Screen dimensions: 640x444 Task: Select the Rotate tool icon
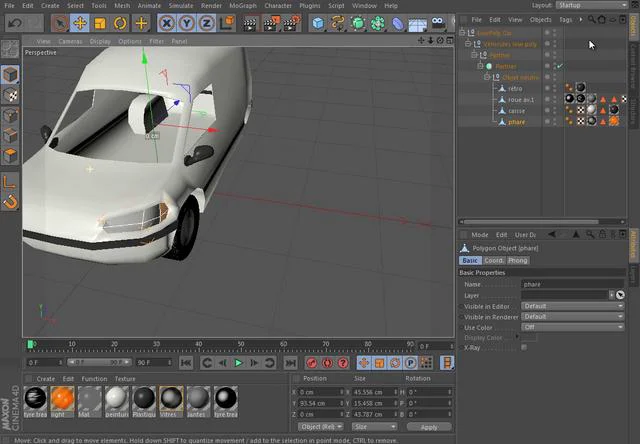click(120, 23)
